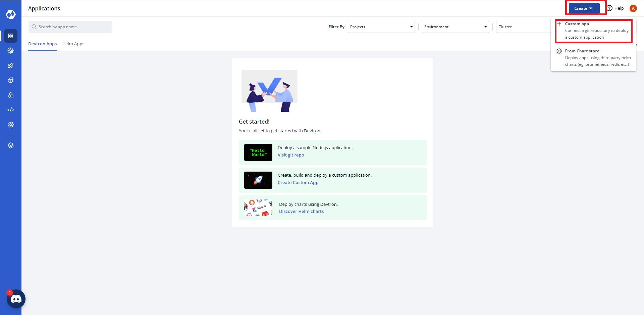Select From Chart store menu option
The image size is (644, 315).
[593, 58]
